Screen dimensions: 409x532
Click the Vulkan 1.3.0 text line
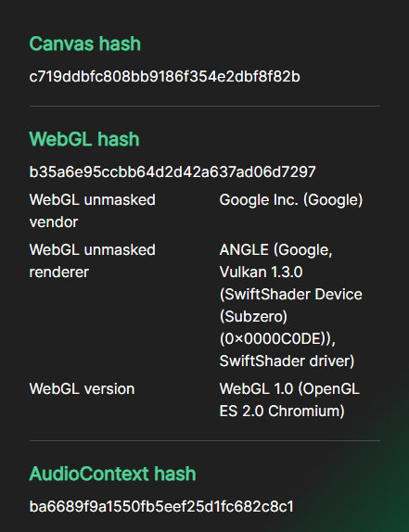pyautogui.click(x=261, y=272)
